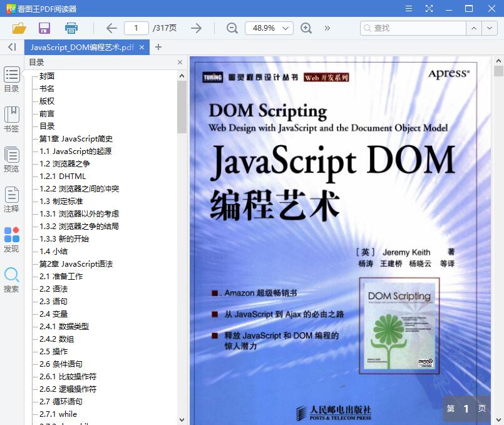Image resolution: width=504 pixels, height=425 pixels.
Task: Open 1.3.3 新的开始 outline entry
Action: [64, 239]
